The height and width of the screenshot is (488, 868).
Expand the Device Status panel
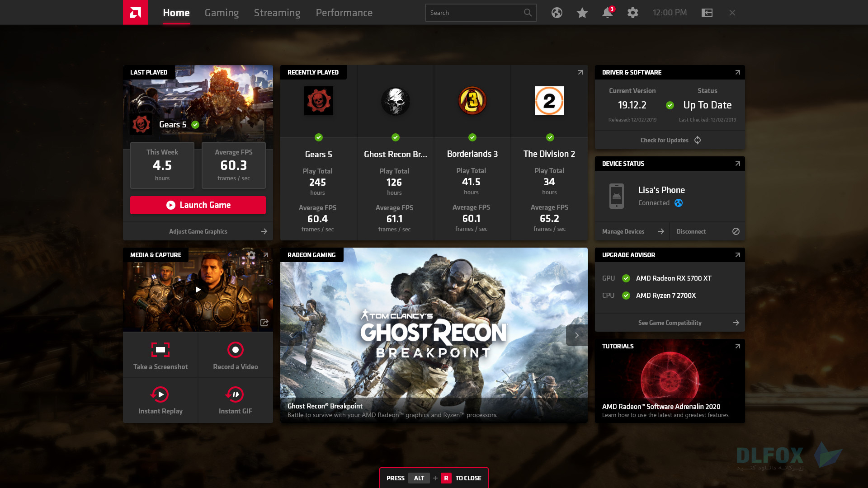click(x=737, y=163)
